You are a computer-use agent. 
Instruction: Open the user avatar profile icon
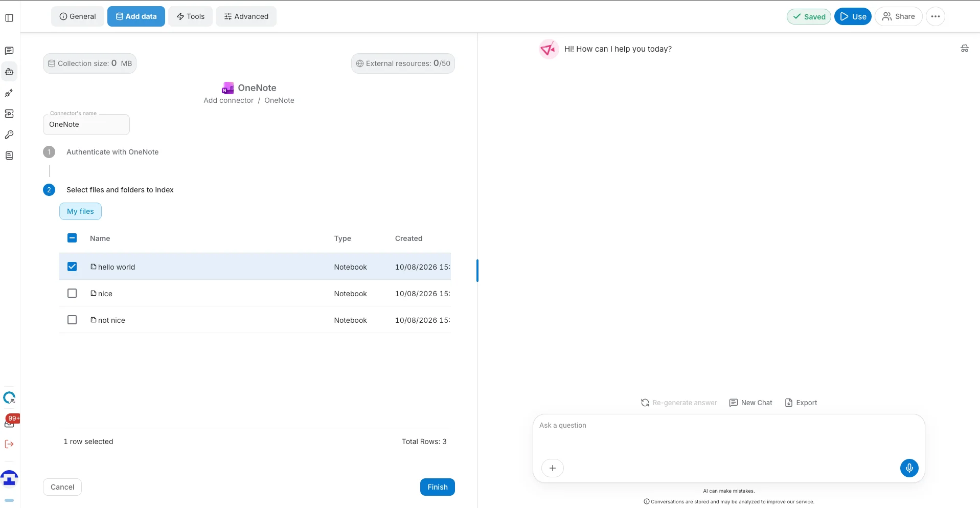click(x=9, y=479)
